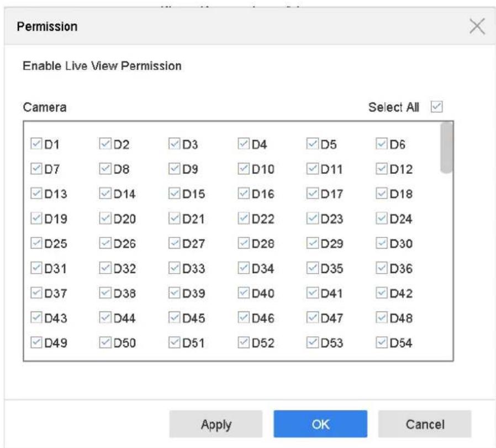Click the D26 checkbox
Viewport: 496px width, 448px height.
click(x=105, y=243)
